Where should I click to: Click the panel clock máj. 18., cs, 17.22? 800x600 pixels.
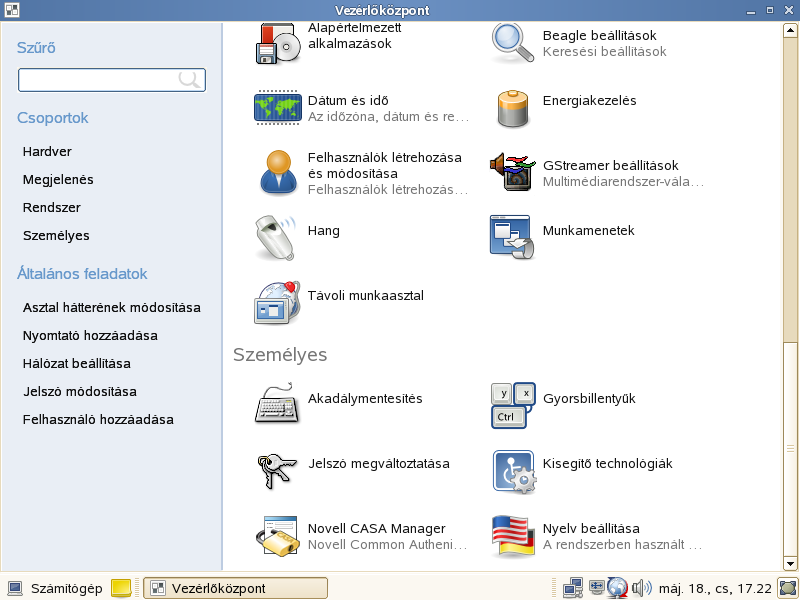(x=715, y=588)
